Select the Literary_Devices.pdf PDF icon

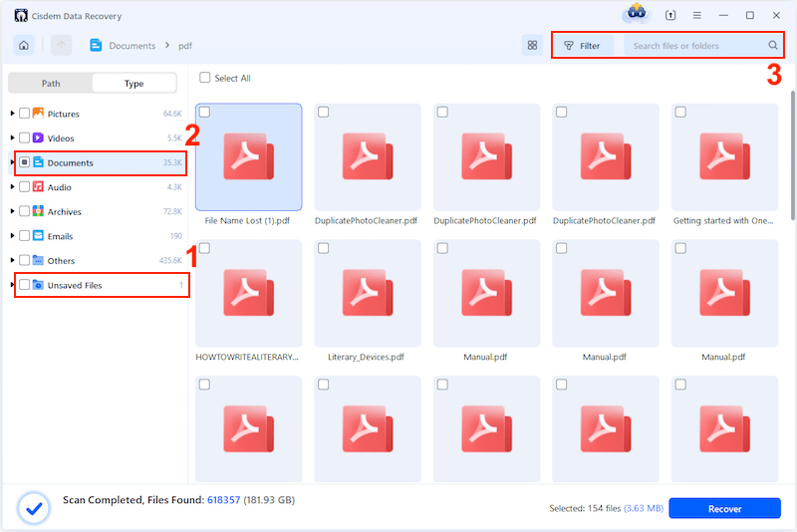[368, 293]
